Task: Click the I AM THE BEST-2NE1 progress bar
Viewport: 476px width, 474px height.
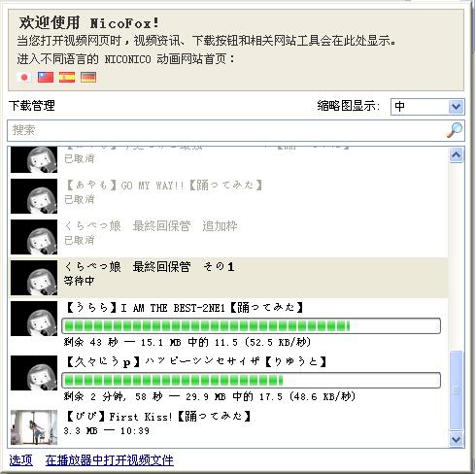Action: coord(251,325)
